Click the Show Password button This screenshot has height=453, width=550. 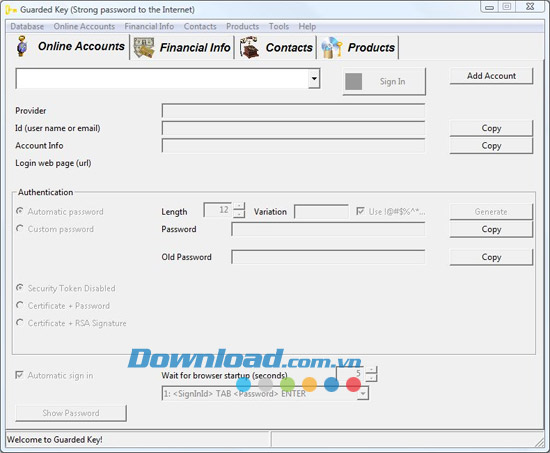(71, 413)
